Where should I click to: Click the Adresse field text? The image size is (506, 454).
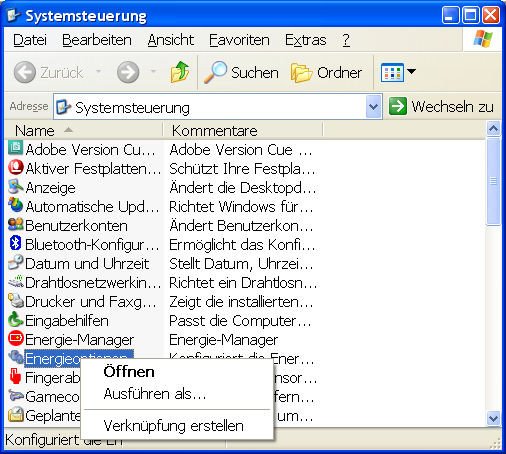(132, 108)
